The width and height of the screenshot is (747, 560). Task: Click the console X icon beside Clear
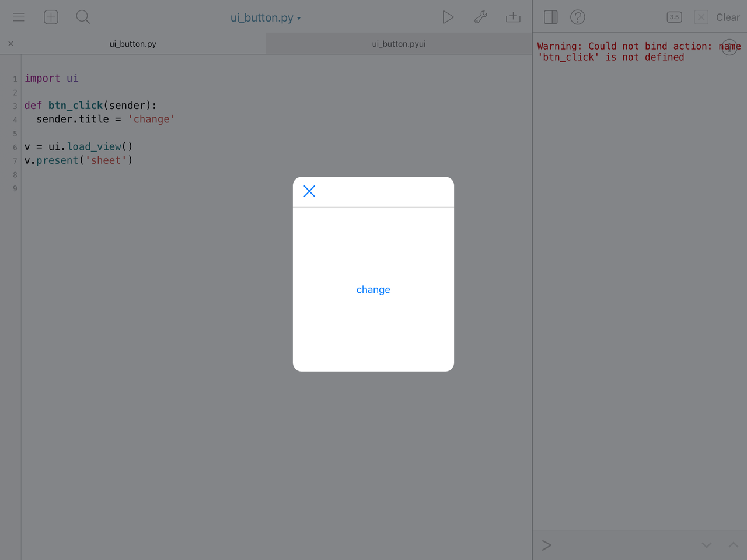tap(701, 17)
